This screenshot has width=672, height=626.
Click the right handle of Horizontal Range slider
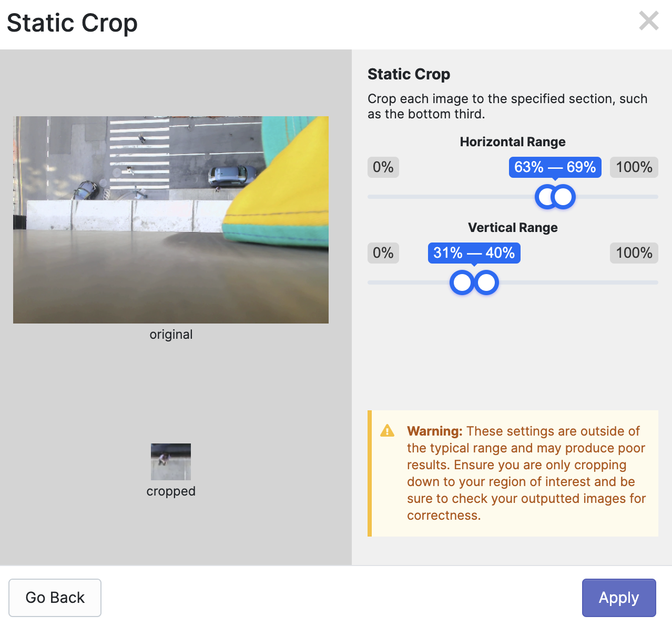(x=564, y=197)
